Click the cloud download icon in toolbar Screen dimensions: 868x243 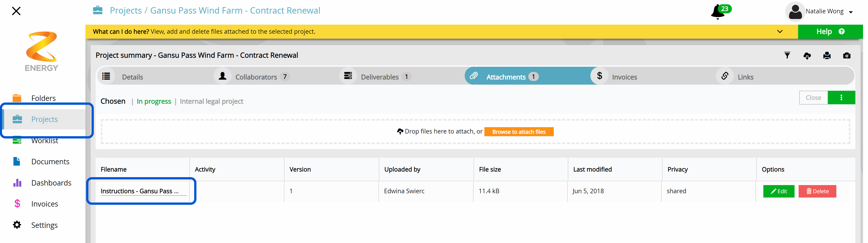click(807, 56)
